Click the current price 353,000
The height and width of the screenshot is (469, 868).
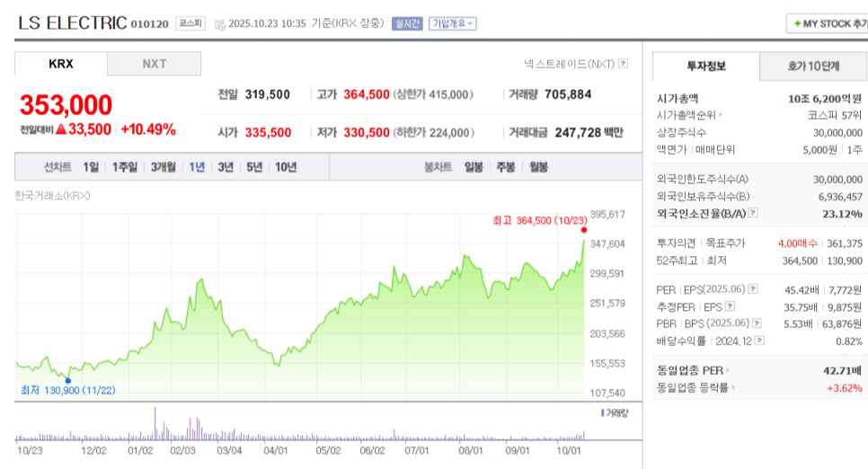tap(66, 105)
